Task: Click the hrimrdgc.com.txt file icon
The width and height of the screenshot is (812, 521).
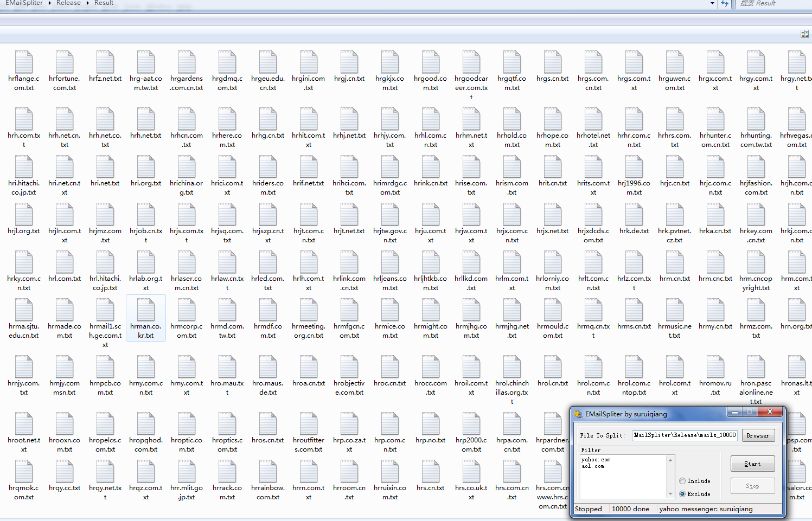Action: coord(390,166)
